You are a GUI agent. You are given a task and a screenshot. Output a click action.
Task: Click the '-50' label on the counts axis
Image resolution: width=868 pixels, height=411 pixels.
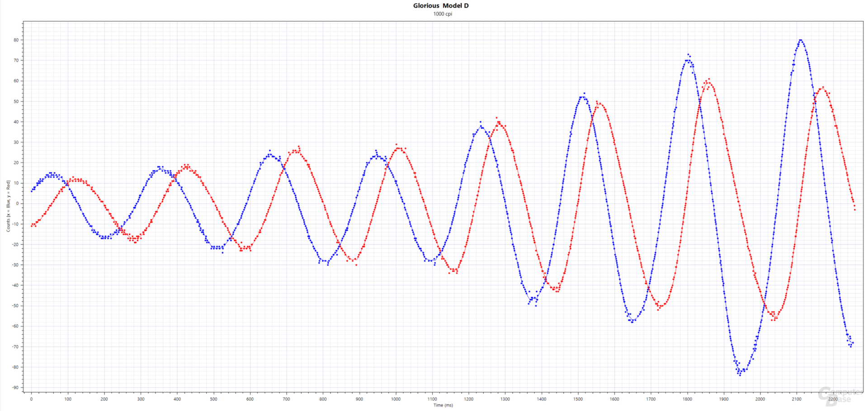point(16,306)
